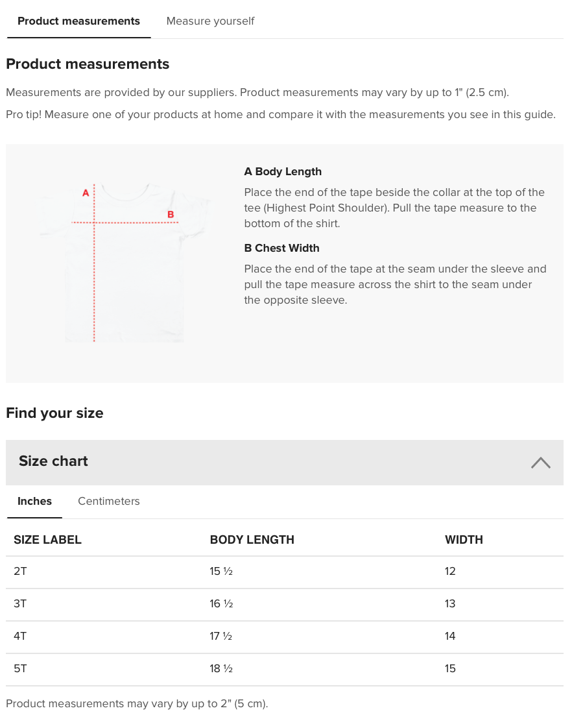Click the SIZE LABEL column header

(47, 540)
